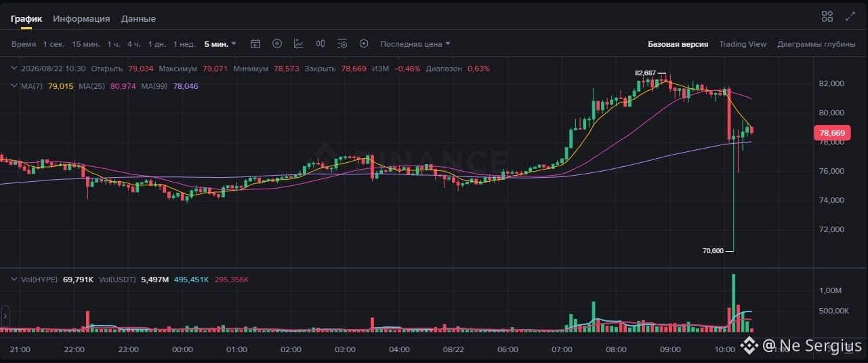868x363 pixels.
Task: Select the 4 ч. interval
Action: (x=134, y=44)
